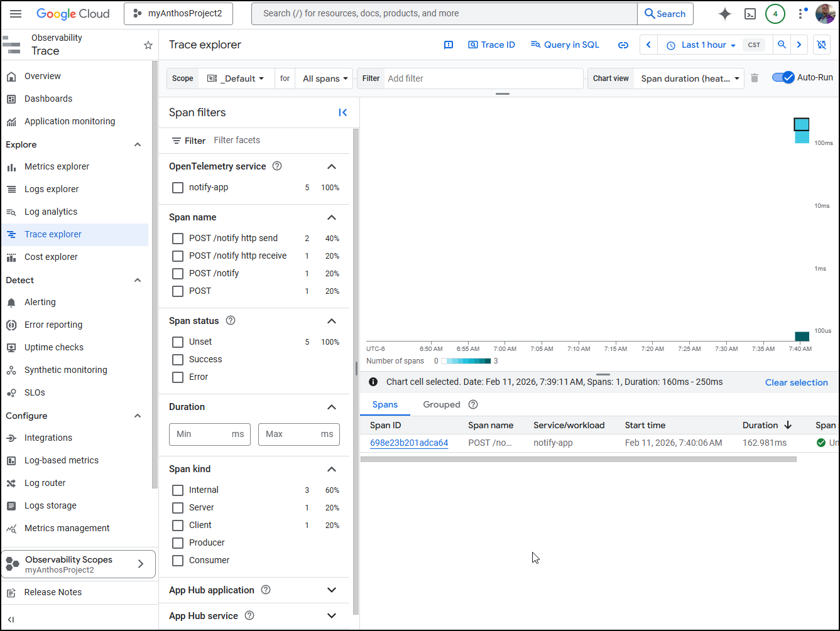Click the dark teal heatmap cell at 100us
The image size is (840, 631).
(x=802, y=337)
